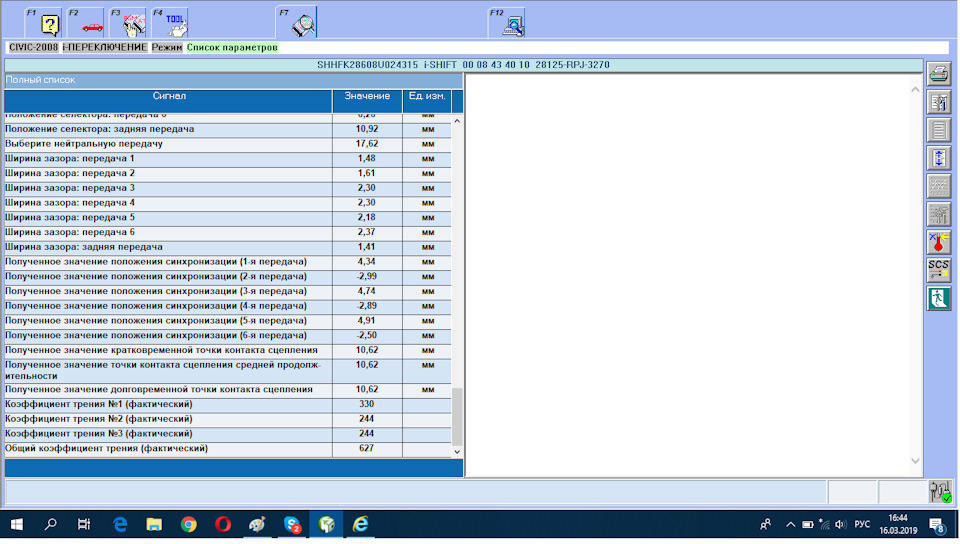Click the value 17,62 in the table
The height and width of the screenshot is (544, 960).
point(367,143)
